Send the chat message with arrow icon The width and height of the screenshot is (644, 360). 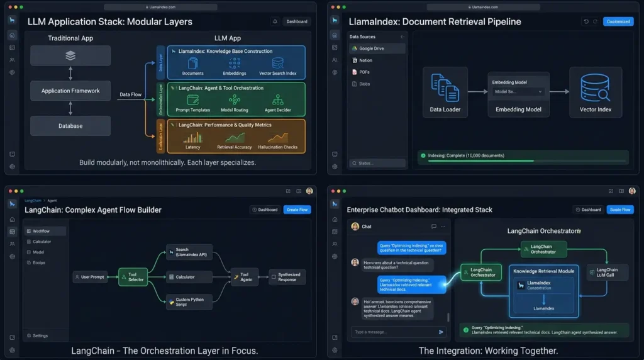pos(441,332)
